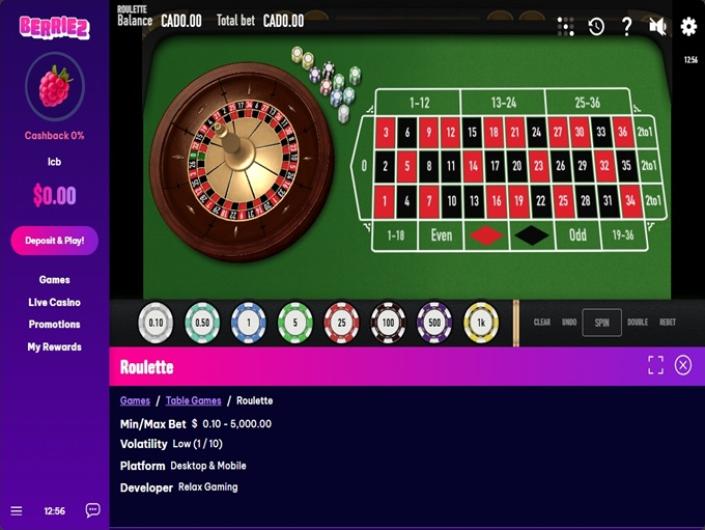Screen dimensions: 705x530
Task: Open the help question mark icon
Action: pos(626,27)
